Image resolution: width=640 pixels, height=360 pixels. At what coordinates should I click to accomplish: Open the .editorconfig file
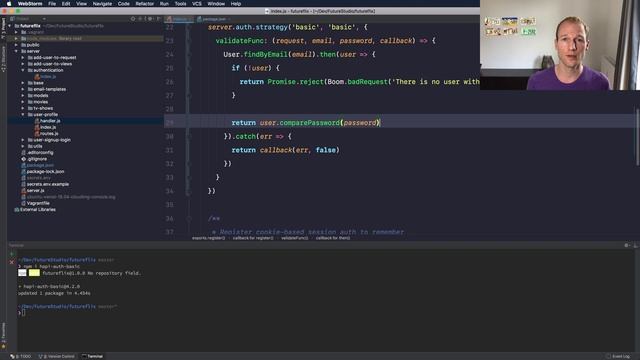[x=40, y=153]
